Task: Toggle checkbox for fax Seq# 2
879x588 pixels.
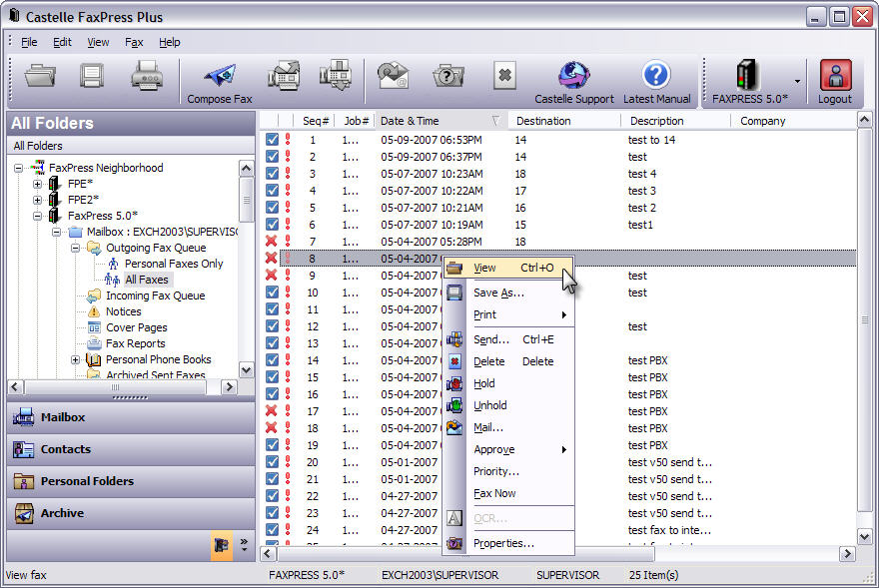Action: pos(272,157)
